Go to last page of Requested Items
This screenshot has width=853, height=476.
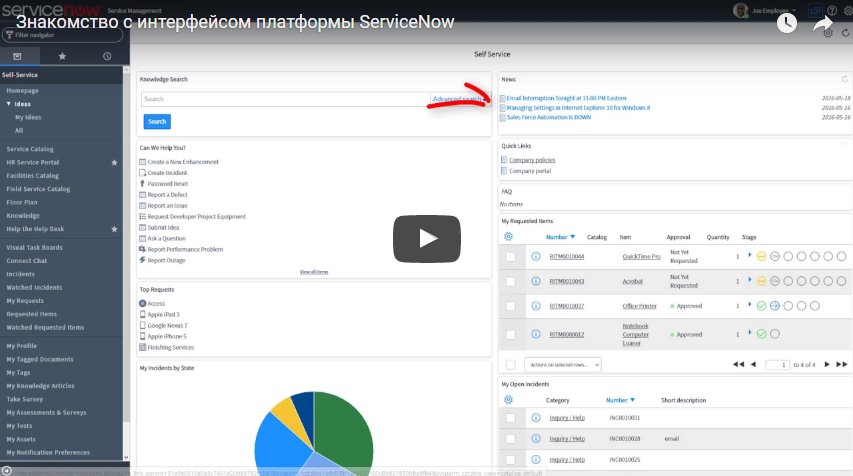click(842, 364)
